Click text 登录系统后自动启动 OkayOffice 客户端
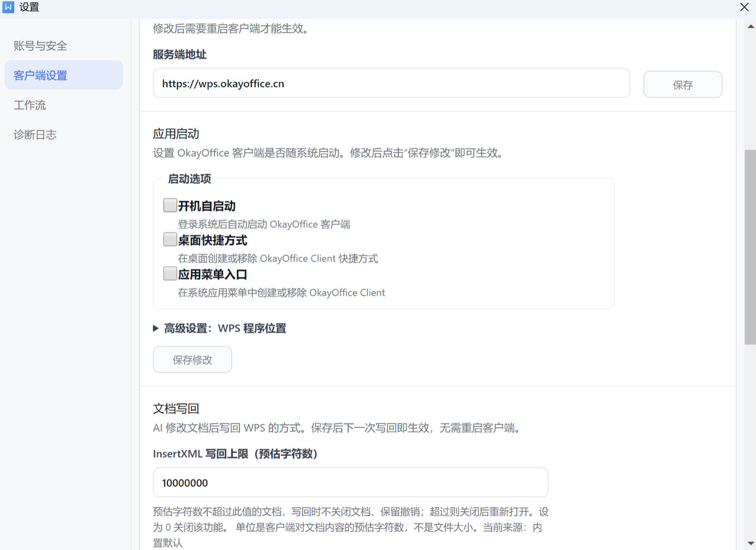The height and width of the screenshot is (550, 756). [x=264, y=224]
